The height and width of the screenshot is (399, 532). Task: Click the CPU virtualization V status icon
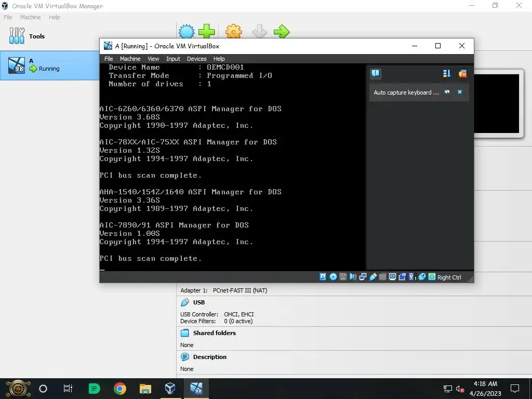412,277
